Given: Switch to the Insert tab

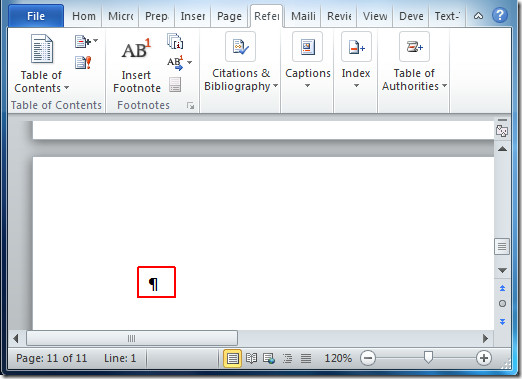Looking at the screenshot, I should click(x=193, y=16).
